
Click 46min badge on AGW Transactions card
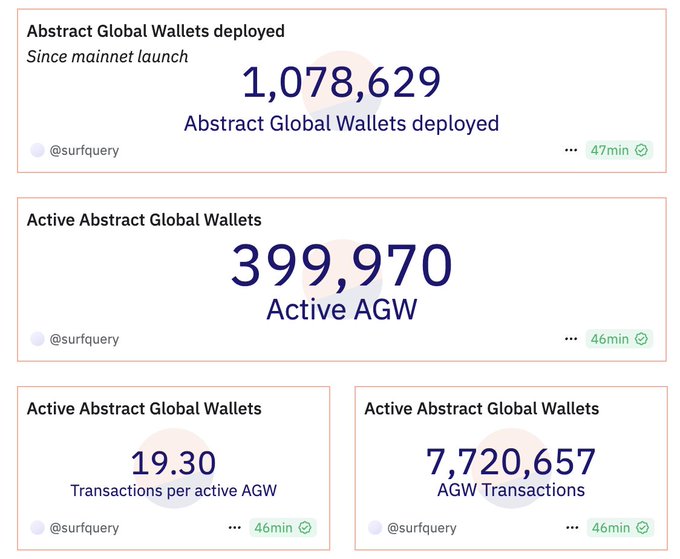pos(619,527)
